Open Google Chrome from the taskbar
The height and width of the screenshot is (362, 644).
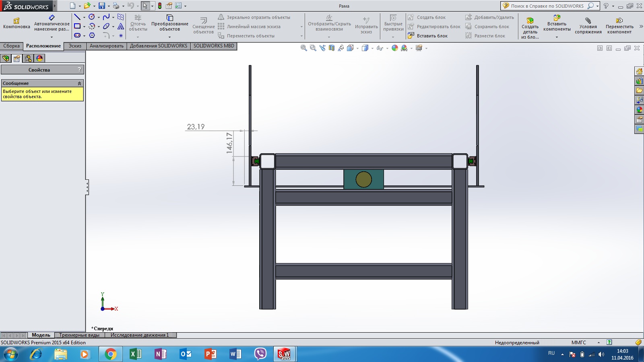[111, 354]
